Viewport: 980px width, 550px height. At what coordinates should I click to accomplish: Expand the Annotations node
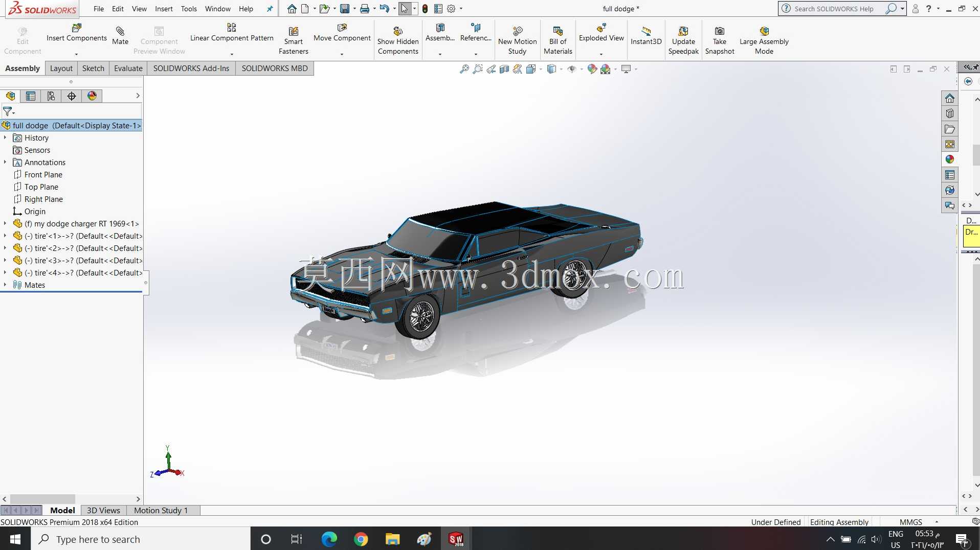[5, 162]
